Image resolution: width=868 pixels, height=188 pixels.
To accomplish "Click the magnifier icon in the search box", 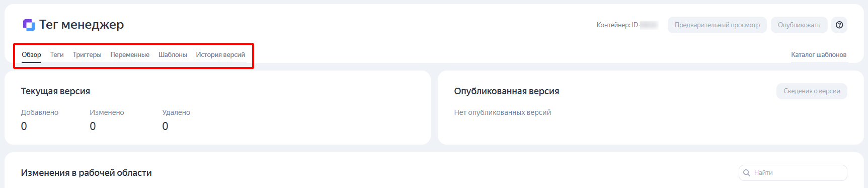I will click(x=747, y=173).
